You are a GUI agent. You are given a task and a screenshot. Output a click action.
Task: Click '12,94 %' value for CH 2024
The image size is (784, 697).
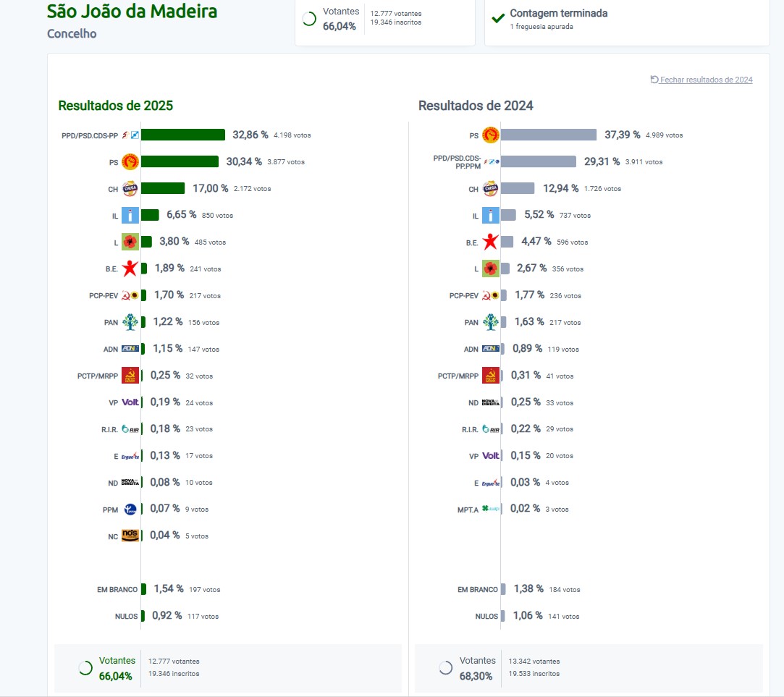pos(561,188)
